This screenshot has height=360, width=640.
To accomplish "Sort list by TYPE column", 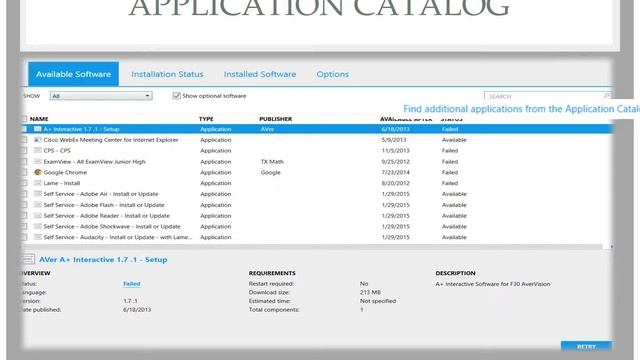I will [206, 119].
